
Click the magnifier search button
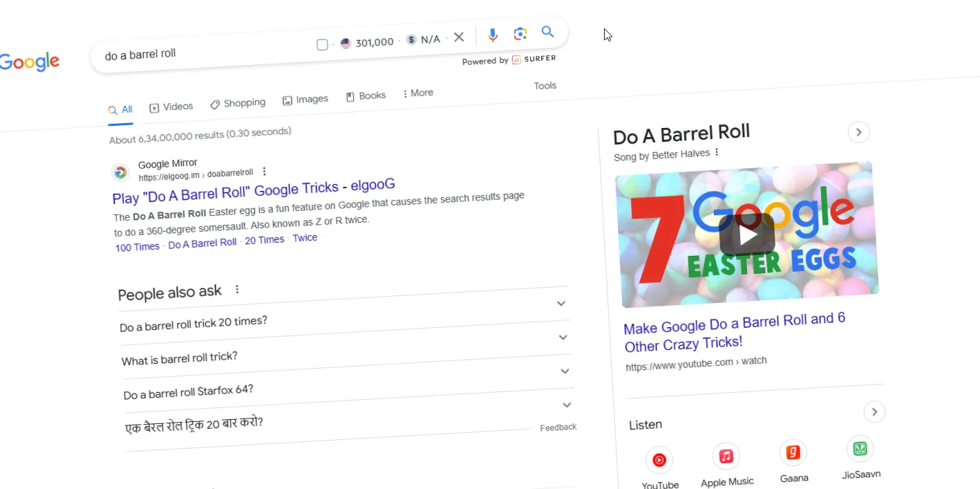pos(547,32)
